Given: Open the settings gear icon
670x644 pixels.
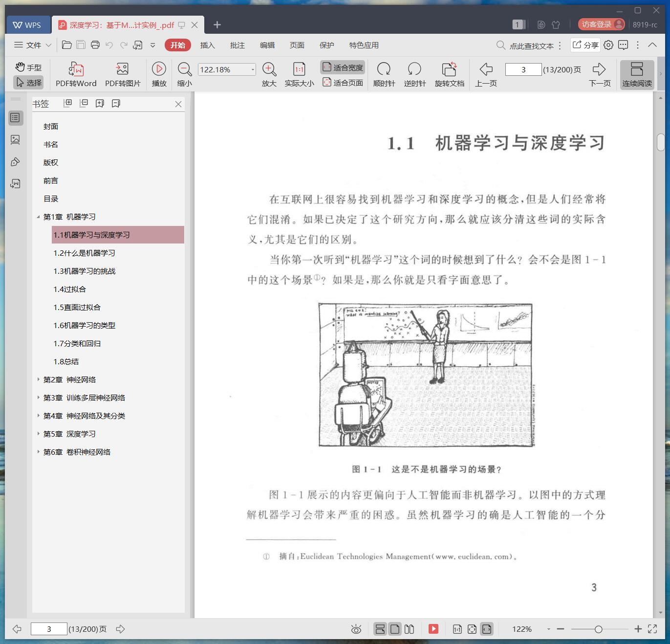Looking at the screenshot, I should [608, 45].
